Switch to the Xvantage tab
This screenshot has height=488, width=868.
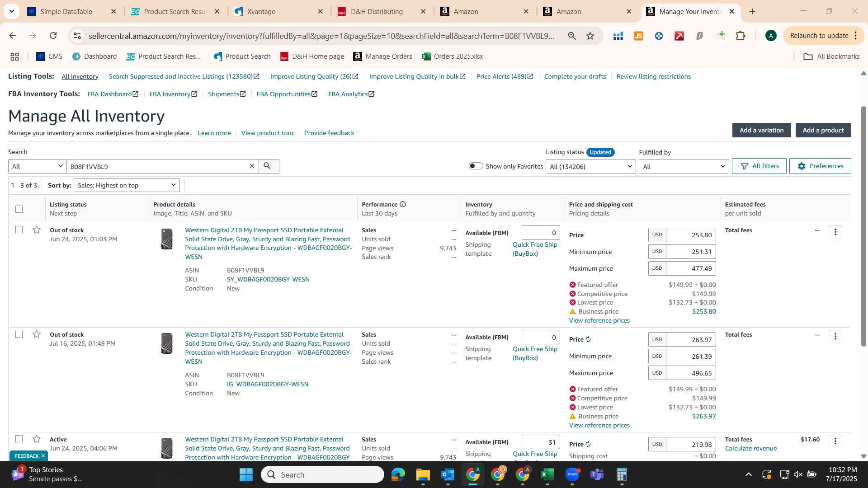279,11
